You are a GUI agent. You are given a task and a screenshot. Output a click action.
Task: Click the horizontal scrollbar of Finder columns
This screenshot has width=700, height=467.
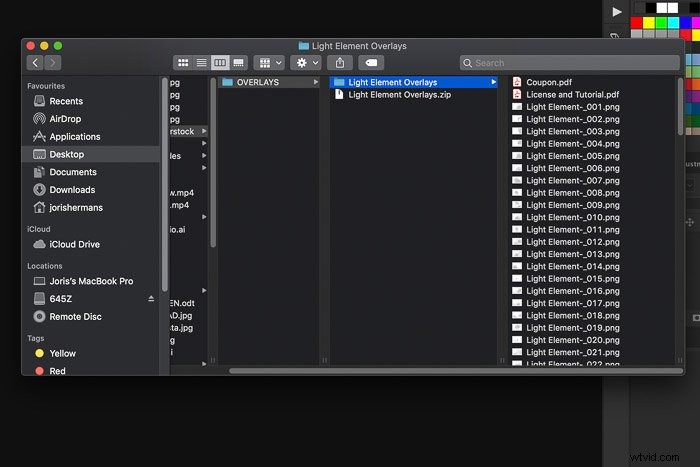click(456, 371)
